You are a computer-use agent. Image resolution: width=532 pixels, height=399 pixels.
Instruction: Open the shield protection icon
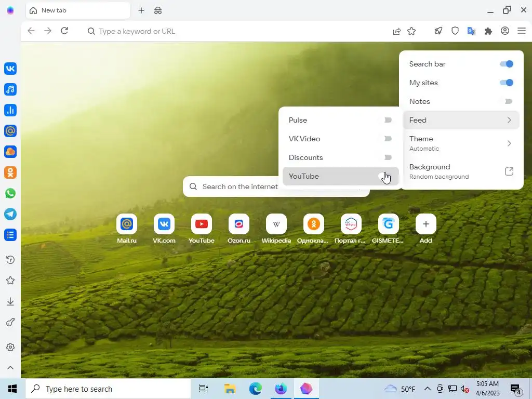coord(455,31)
